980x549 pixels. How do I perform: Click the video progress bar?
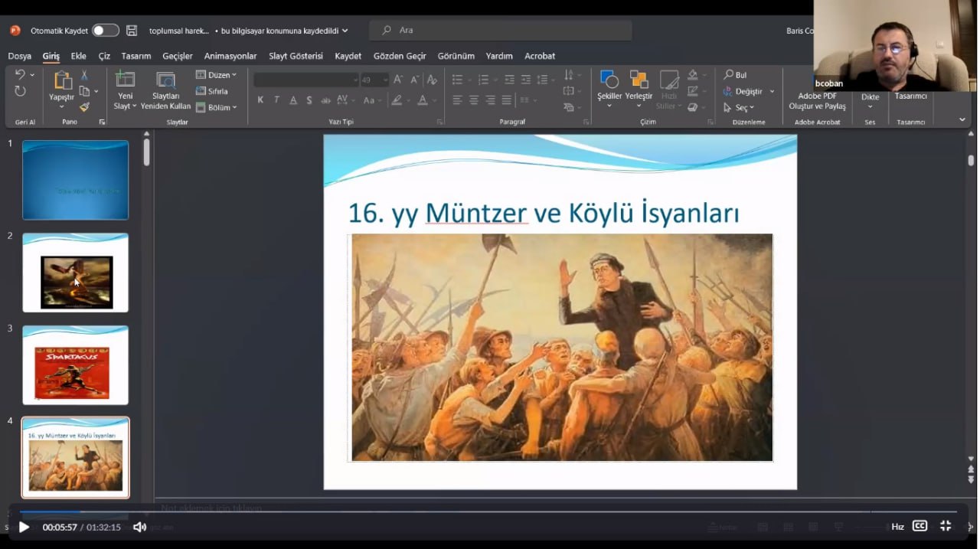point(488,511)
